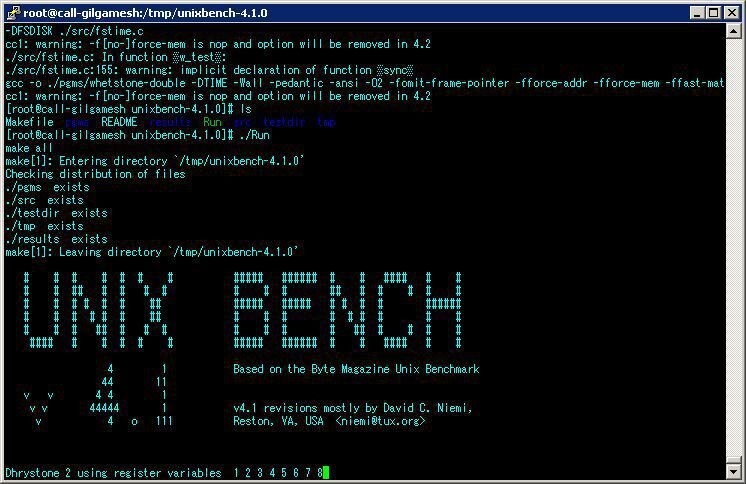This screenshot has width=746, height=484.
Task: Close the root@call-gilgamesh terminal window
Action: click(732, 13)
